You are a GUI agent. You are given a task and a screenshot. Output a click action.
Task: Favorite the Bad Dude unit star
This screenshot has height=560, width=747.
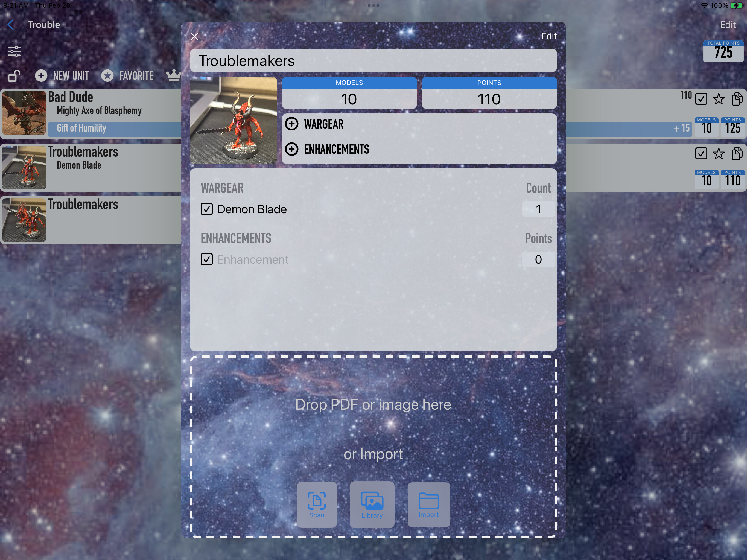719,99
